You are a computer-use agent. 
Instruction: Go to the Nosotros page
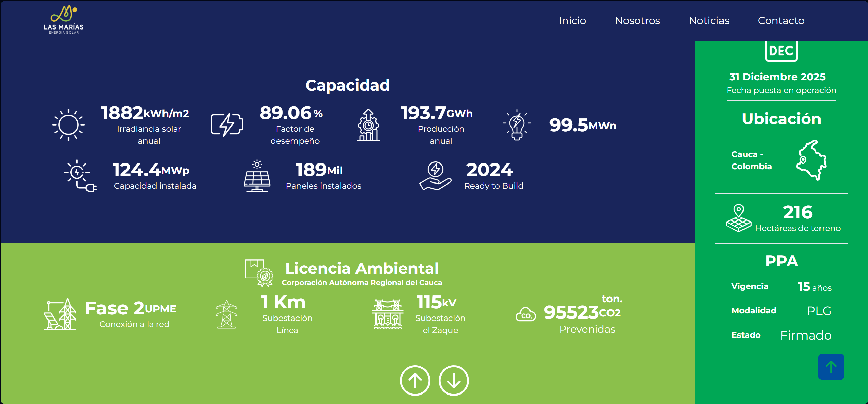(x=637, y=21)
